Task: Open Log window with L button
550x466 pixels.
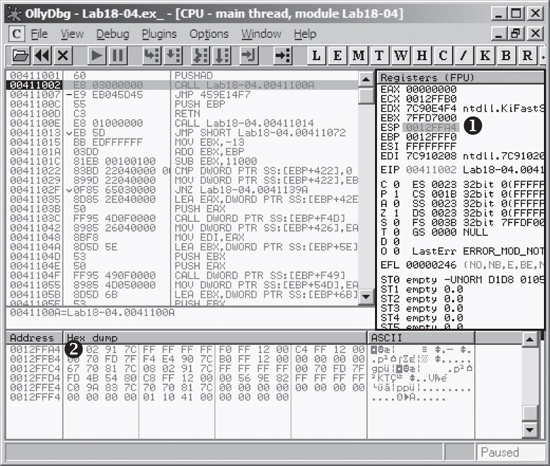Action: [x=316, y=55]
